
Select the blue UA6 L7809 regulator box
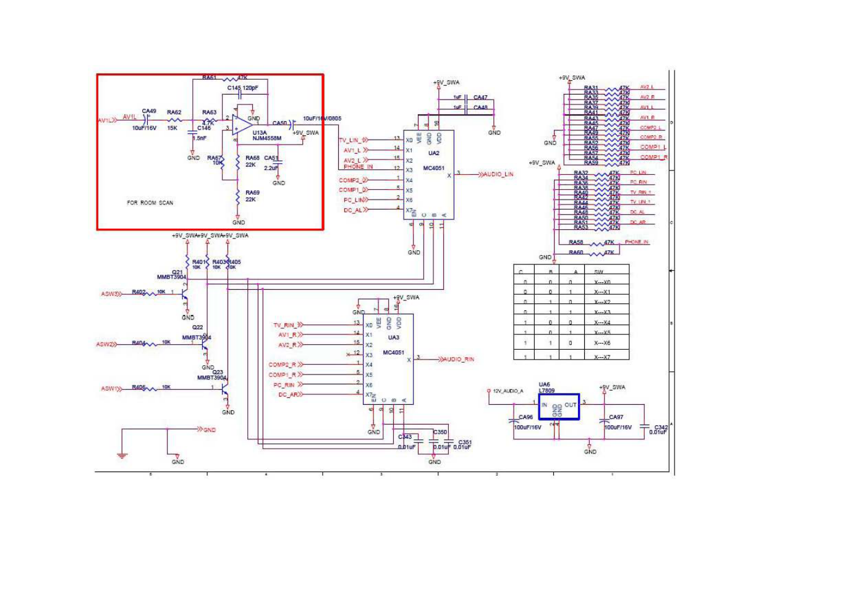[558, 407]
